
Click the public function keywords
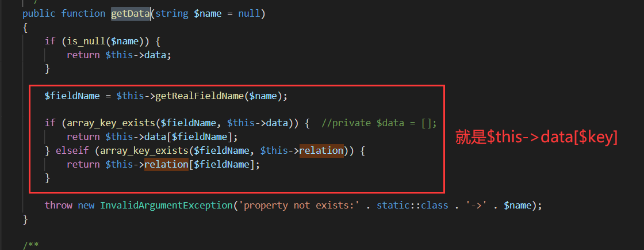tap(64, 14)
